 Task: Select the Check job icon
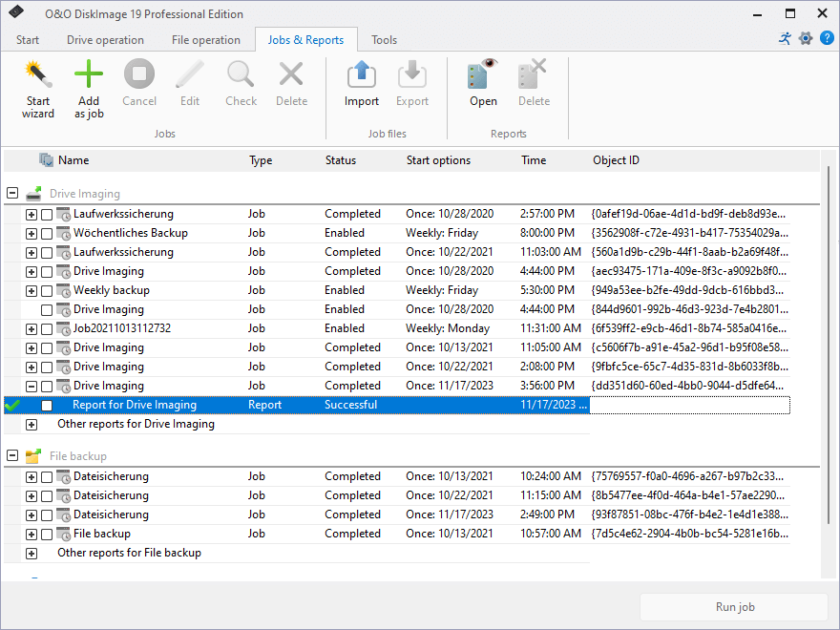point(241,81)
